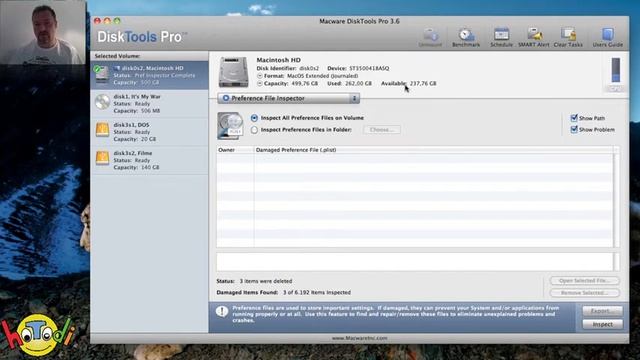Screen dimensions: 640x360
Task: Open the Preference File Inspector dropdown
Action: pos(289,98)
